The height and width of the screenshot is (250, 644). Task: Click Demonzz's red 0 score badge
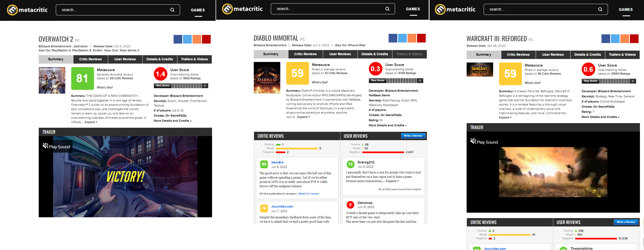350,205
